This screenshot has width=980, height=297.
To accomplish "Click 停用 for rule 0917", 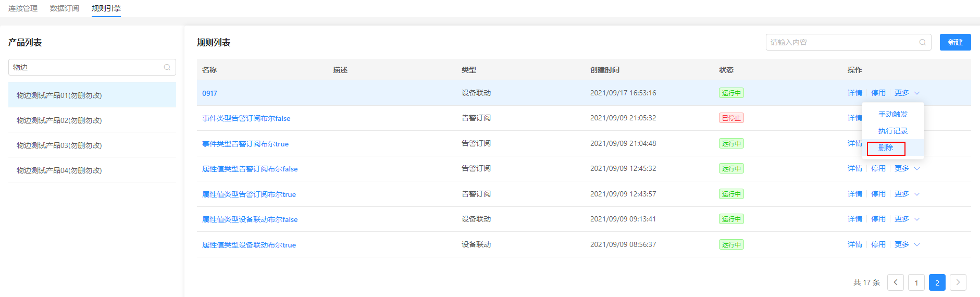I will pyautogui.click(x=878, y=93).
